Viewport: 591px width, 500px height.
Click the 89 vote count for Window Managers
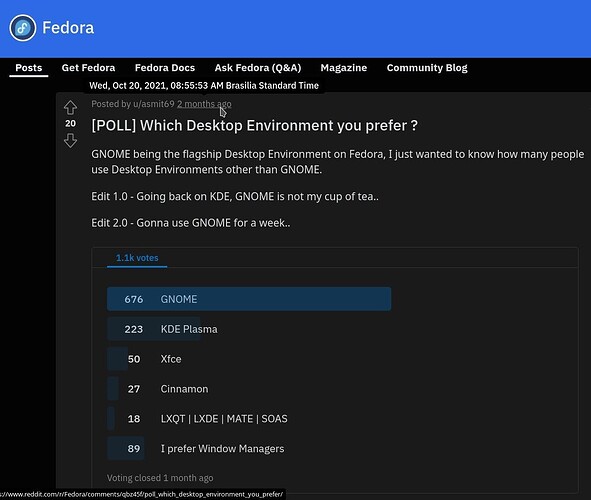(x=134, y=449)
